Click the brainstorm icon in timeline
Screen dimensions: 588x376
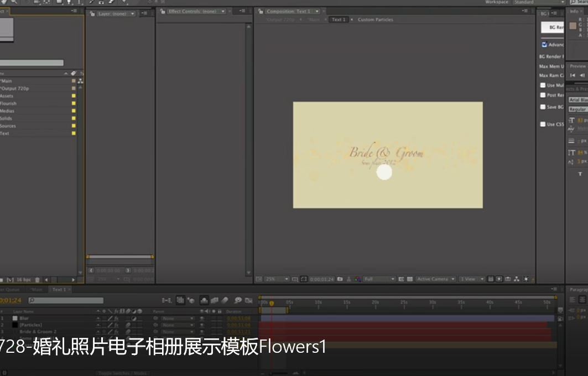[238, 300]
